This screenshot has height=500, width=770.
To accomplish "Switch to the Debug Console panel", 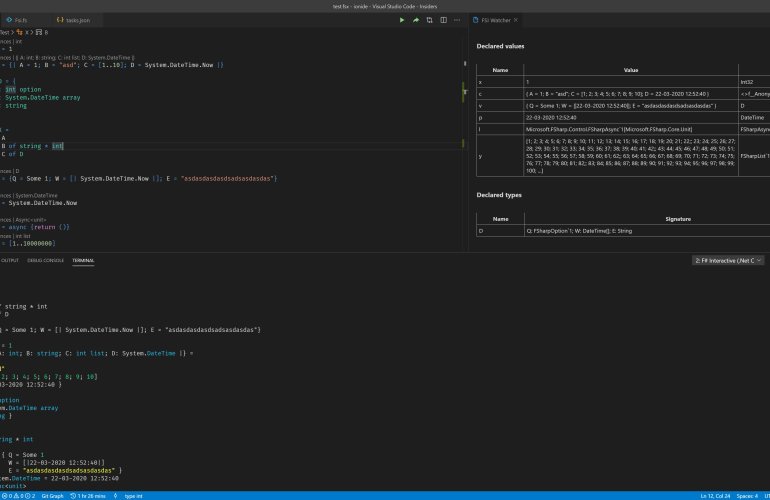I will pos(46,260).
